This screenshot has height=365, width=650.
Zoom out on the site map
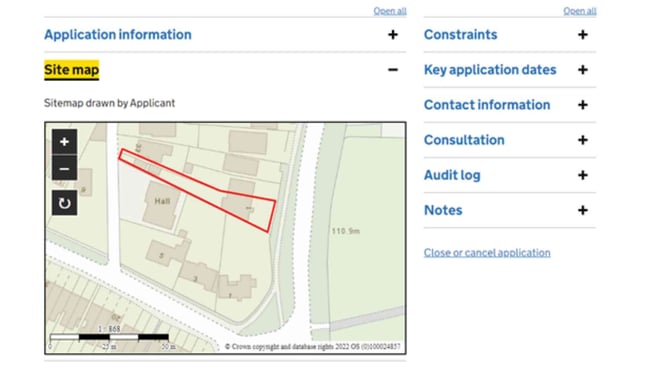pyautogui.click(x=64, y=168)
